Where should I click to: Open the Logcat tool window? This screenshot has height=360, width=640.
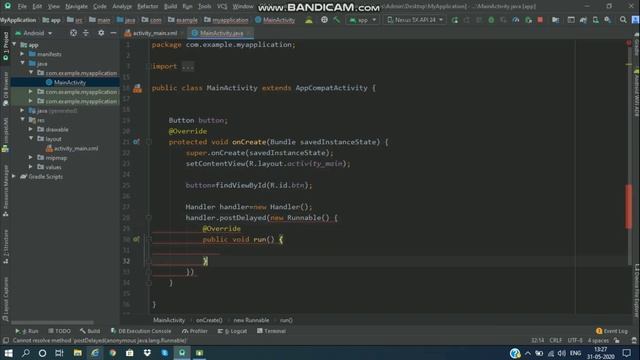232,331
